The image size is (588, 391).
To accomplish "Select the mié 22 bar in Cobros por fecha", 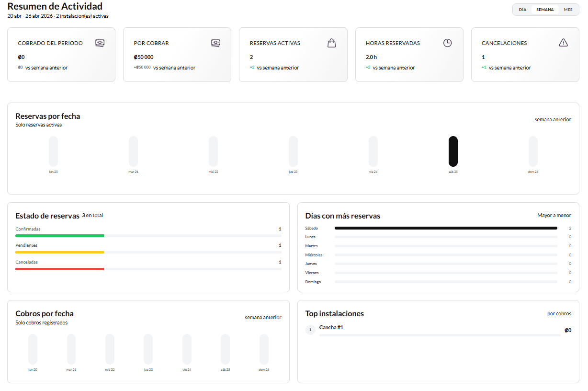I will tap(110, 349).
